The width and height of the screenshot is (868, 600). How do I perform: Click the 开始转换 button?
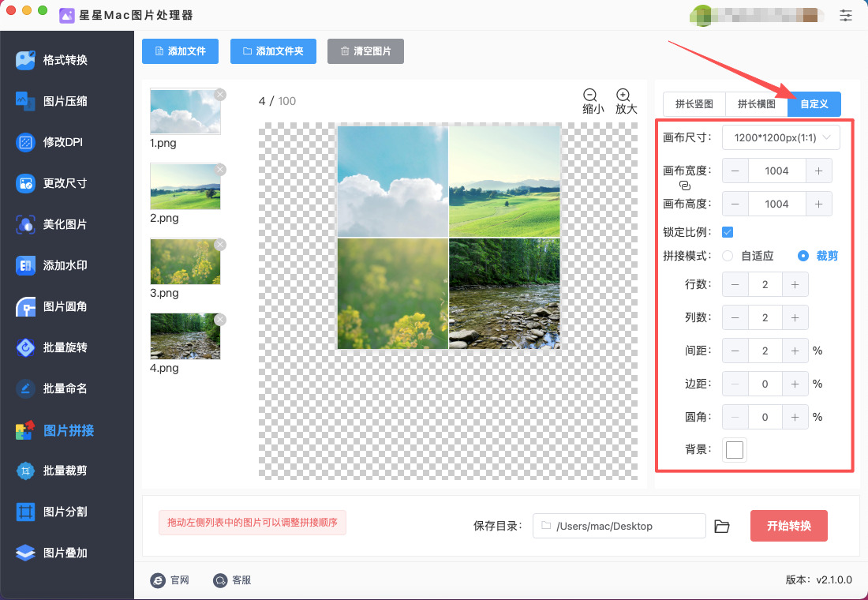coord(789,526)
